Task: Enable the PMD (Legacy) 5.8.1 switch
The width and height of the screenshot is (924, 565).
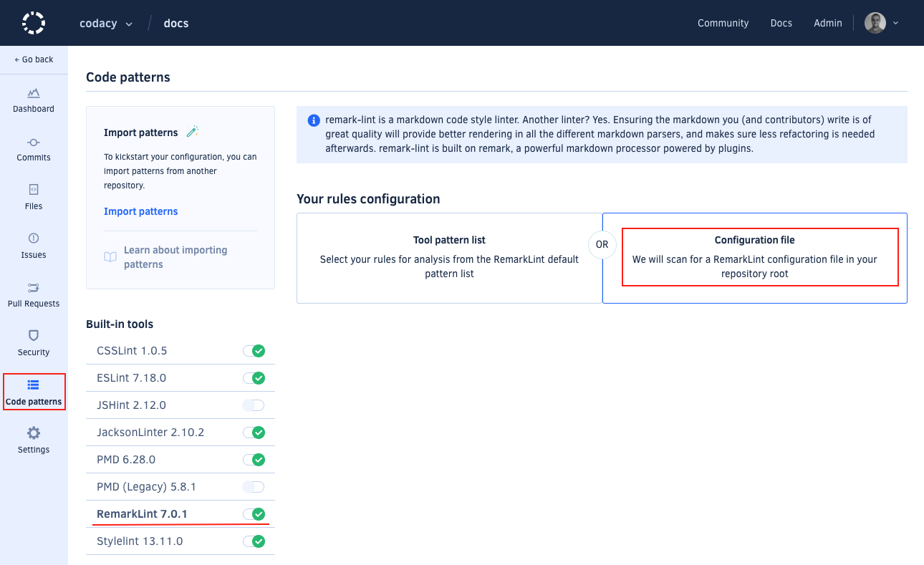Action: click(254, 487)
